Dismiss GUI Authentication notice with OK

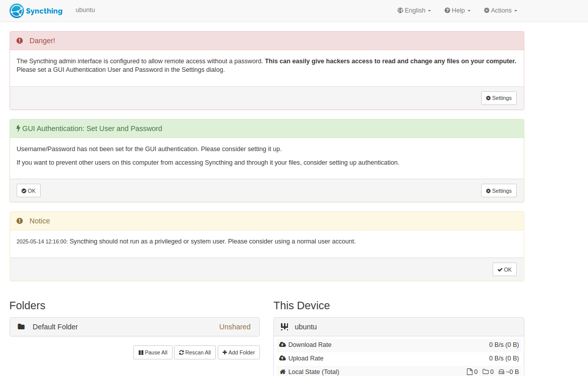(x=29, y=191)
